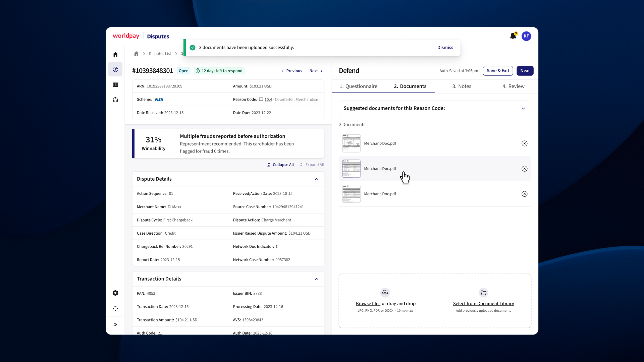Open first Merchant-Doc.pdf thumbnail
Image resolution: width=644 pixels, height=362 pixels.
coord(351,143)
